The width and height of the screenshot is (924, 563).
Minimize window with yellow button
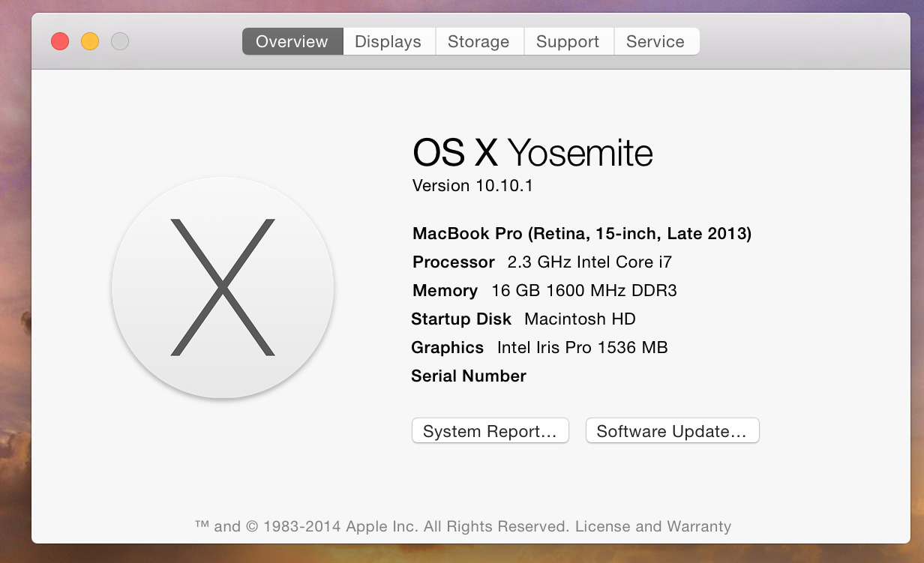coord(90,41)
